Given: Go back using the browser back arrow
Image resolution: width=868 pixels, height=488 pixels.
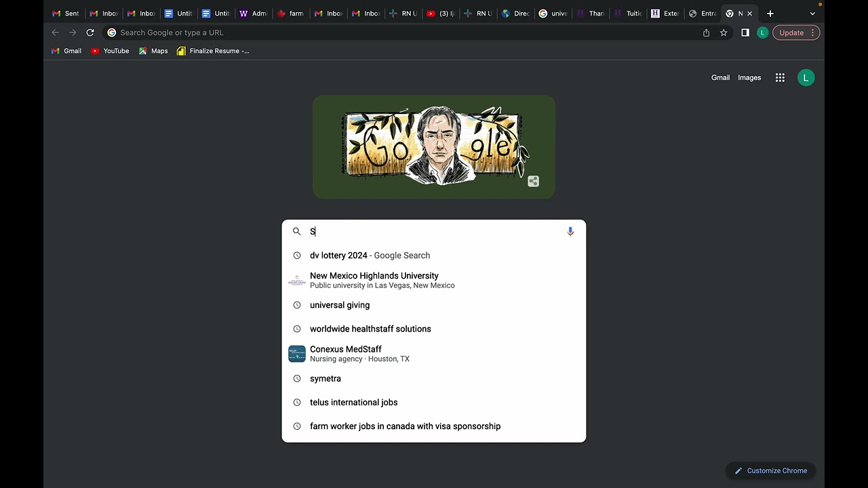Looking at the screenshot, I should pos(56,33).
